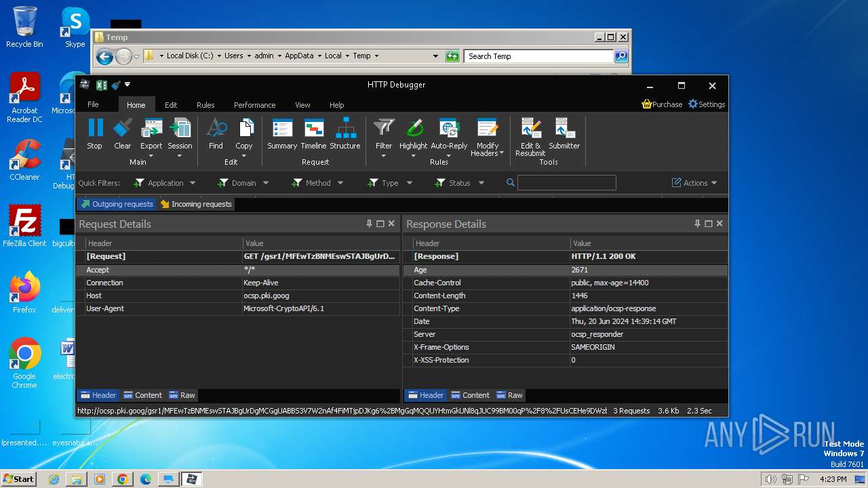
Task: Open Settings gear in HTTP Debugger
Action: pyautogui.click(x=693, y=104)
